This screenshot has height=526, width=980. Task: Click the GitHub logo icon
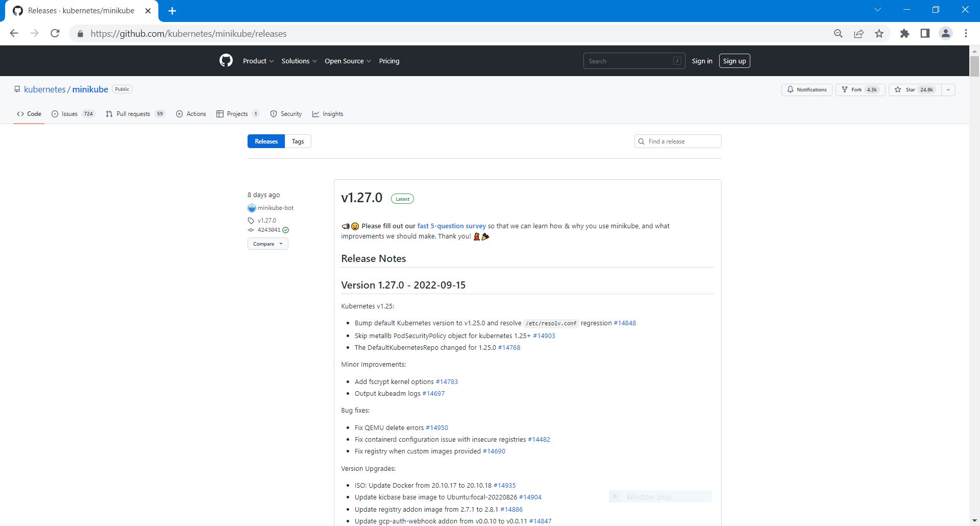point(226,61)
